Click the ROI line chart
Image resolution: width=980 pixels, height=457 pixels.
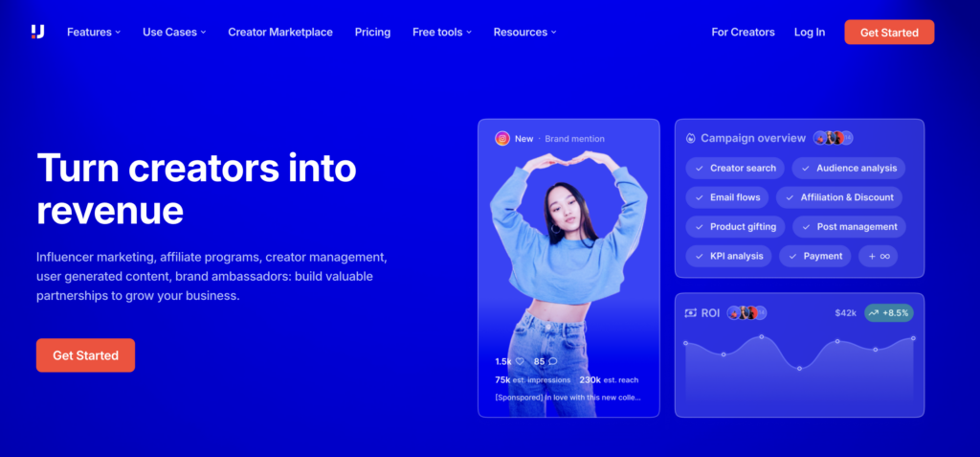tap(799, 370)
